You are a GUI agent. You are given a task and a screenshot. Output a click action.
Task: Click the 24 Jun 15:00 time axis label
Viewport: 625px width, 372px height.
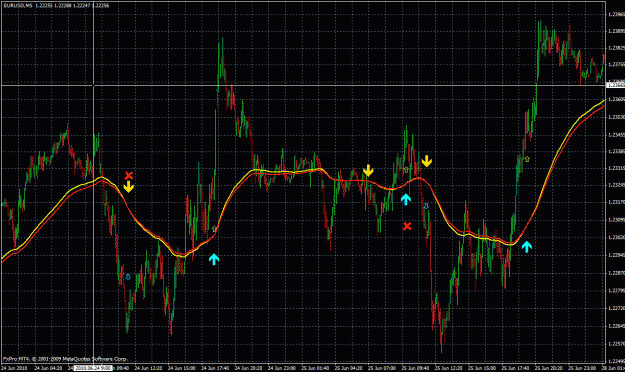coord(182,368)
